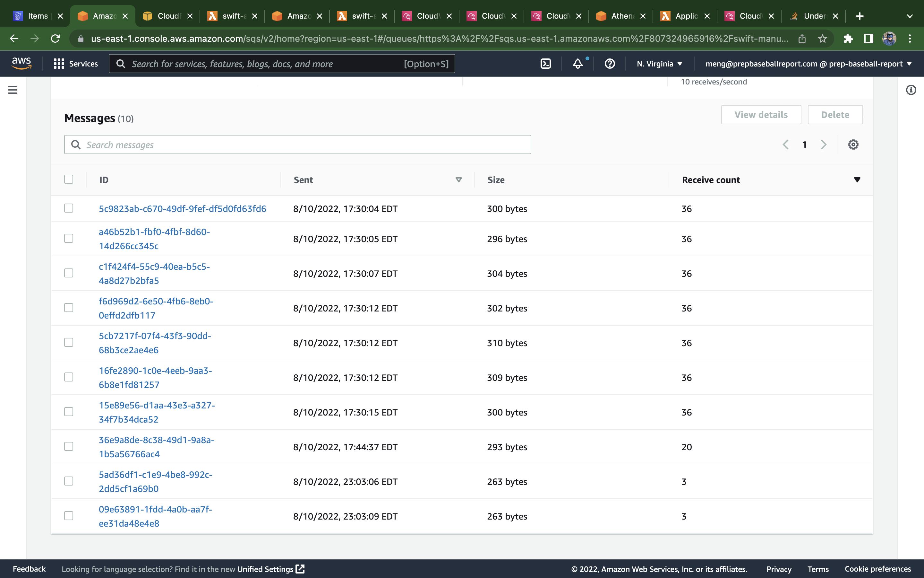Open the Services grid menu
Viewport: 924px width, 578px height.
[x=76, y=64]
